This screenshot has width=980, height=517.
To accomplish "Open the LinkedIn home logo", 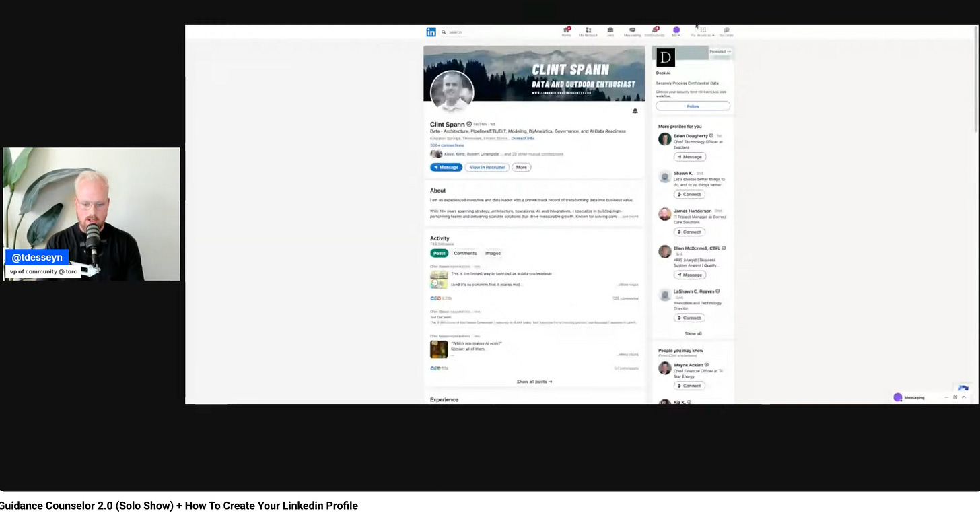I will (431, 32).
